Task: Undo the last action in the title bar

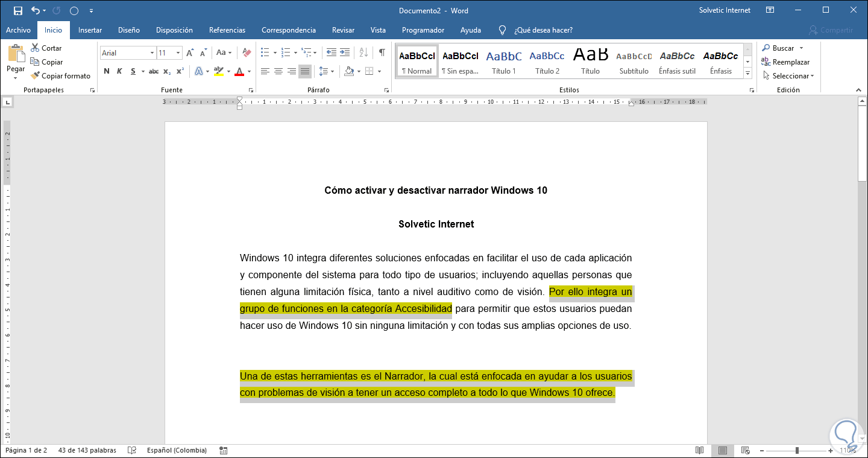Action: tap(36, 10)
